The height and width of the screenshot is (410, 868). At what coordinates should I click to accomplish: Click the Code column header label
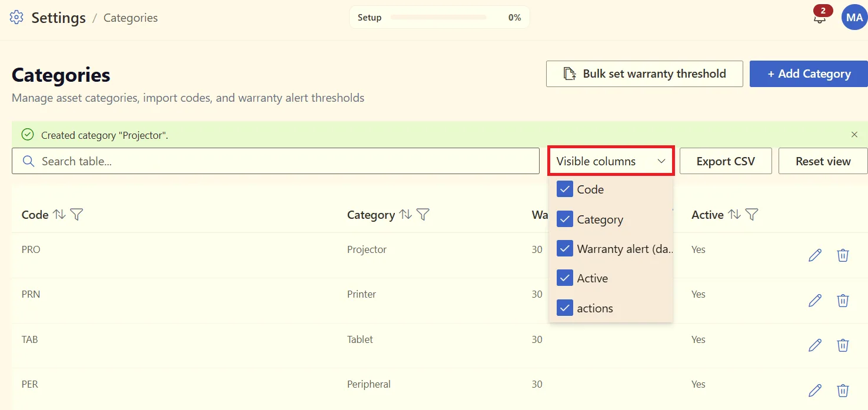[x=35, y=215]
